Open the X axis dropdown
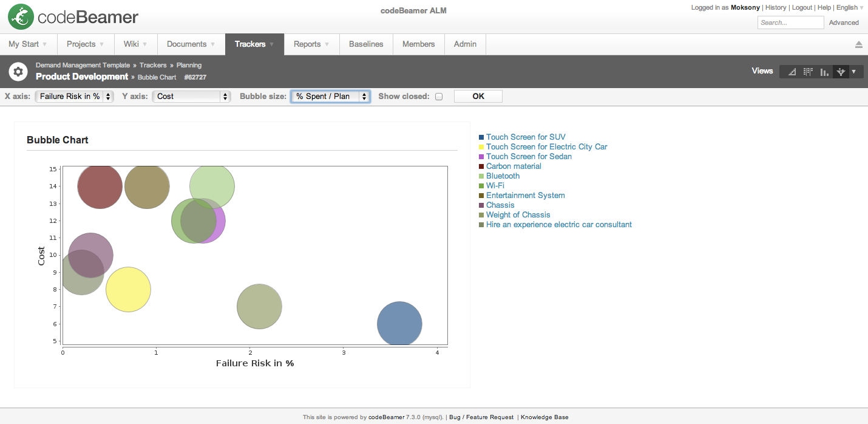 pos(74,97)
